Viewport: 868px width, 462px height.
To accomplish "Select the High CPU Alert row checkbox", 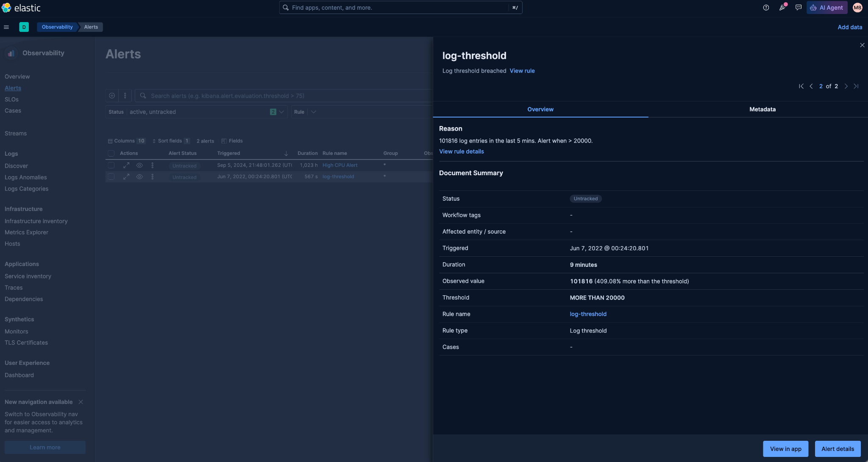I will pos(111,165).
